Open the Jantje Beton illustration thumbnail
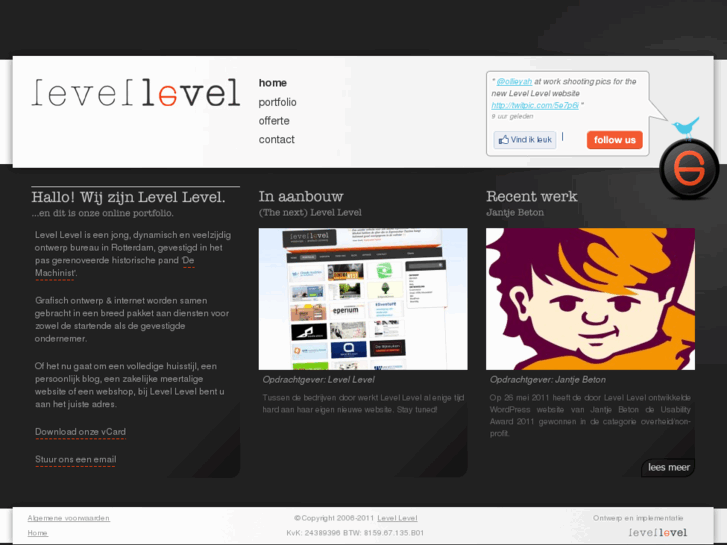The image size is (727, 545). coord(590,299)
